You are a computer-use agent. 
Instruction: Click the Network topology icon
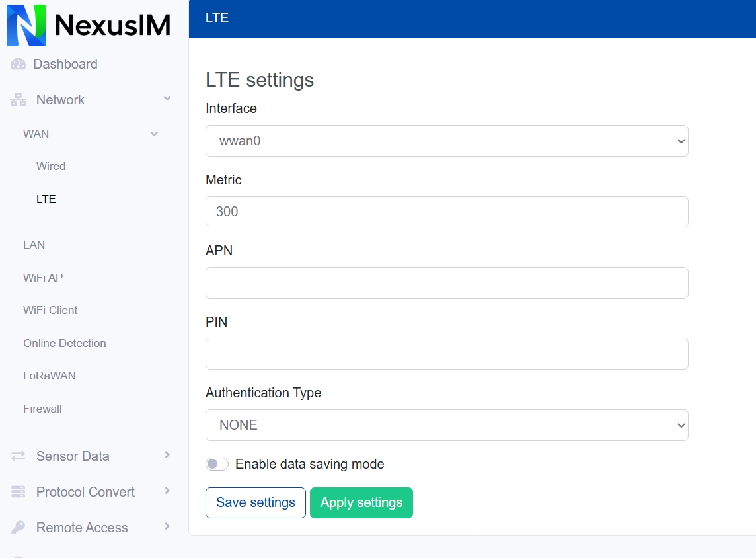click(19, 100)
